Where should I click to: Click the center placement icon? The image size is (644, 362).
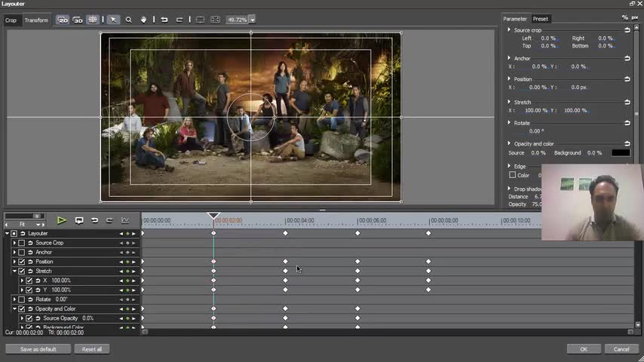(x=200, y=20)
